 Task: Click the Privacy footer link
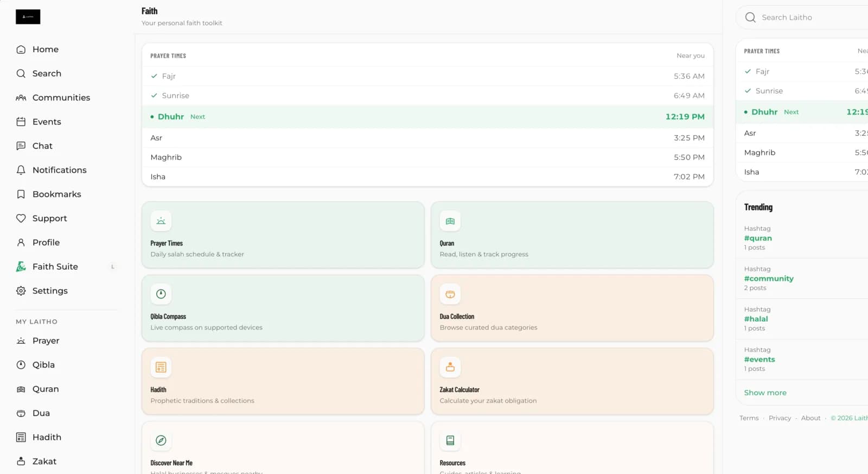(780, 418)
